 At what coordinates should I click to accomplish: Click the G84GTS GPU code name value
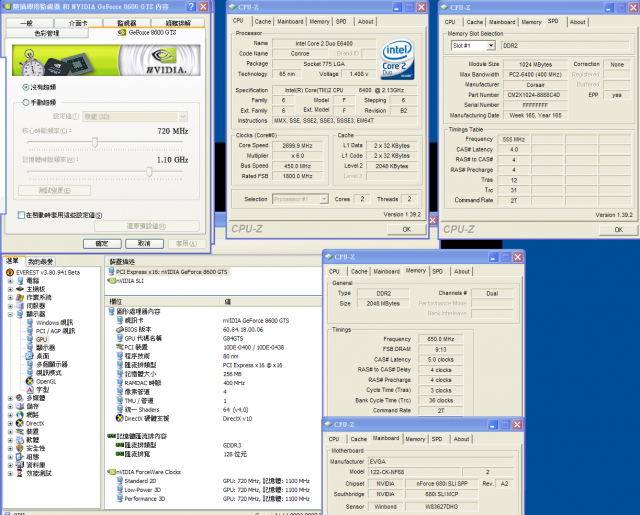coord(233,338)
